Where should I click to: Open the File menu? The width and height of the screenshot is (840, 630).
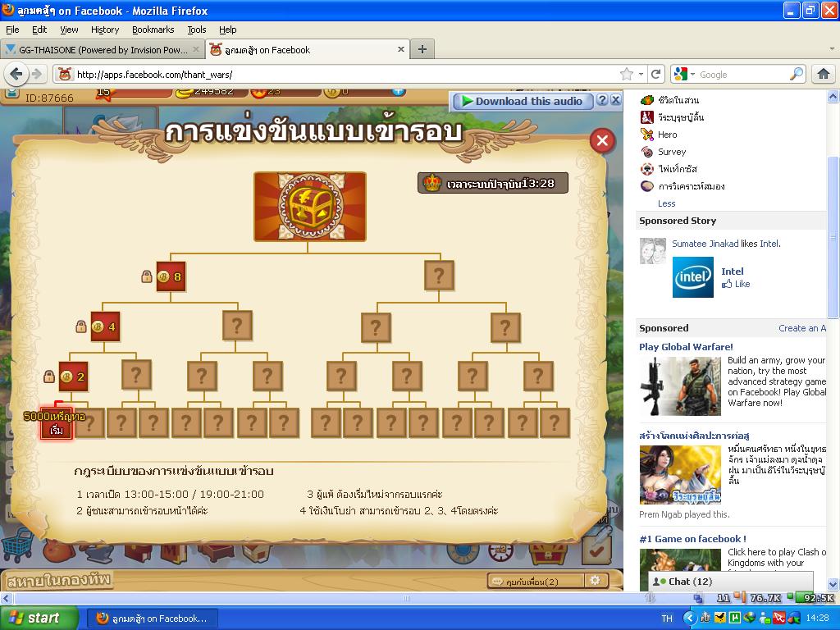click(x=12, y=30)
